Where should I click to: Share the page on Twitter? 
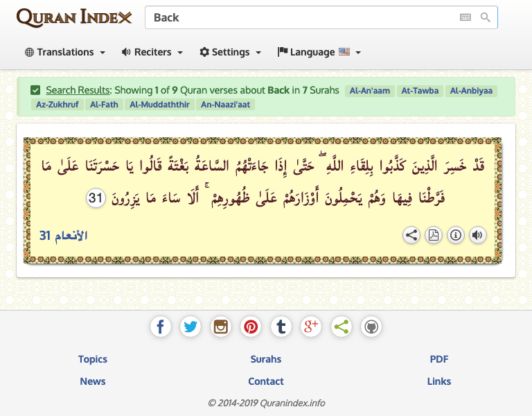click(x=190, y=327)
